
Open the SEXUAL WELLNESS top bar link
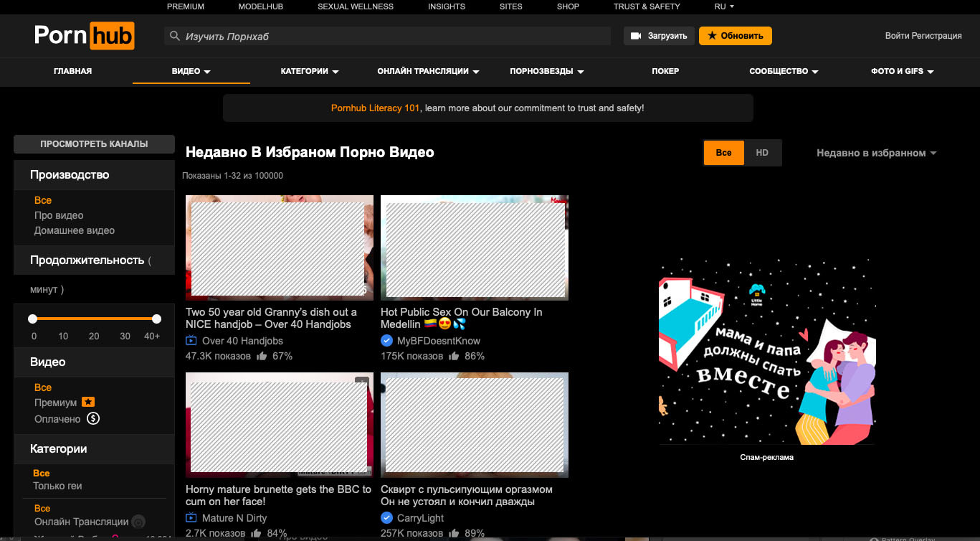(356, 6)
